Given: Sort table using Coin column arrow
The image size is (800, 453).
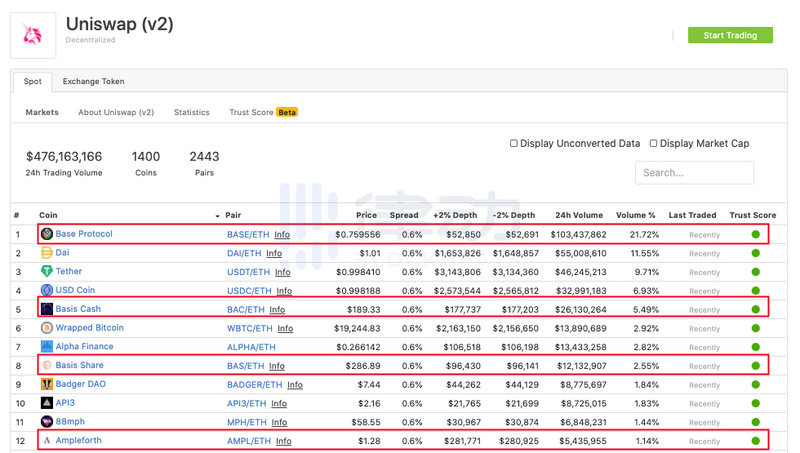Looking at the screenshot, I should pyautogui.click(x=217, y=216).
